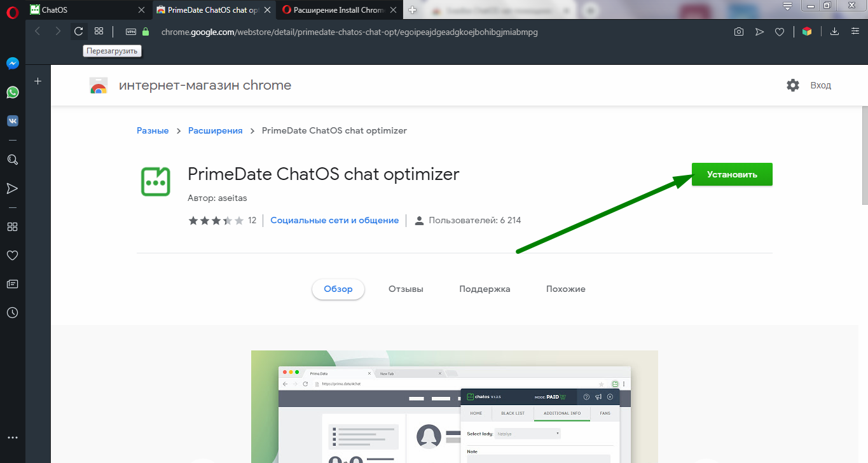
Task: Add page to bookmarks with the heart icon in the address bar
Action: (x=780, y=32)
